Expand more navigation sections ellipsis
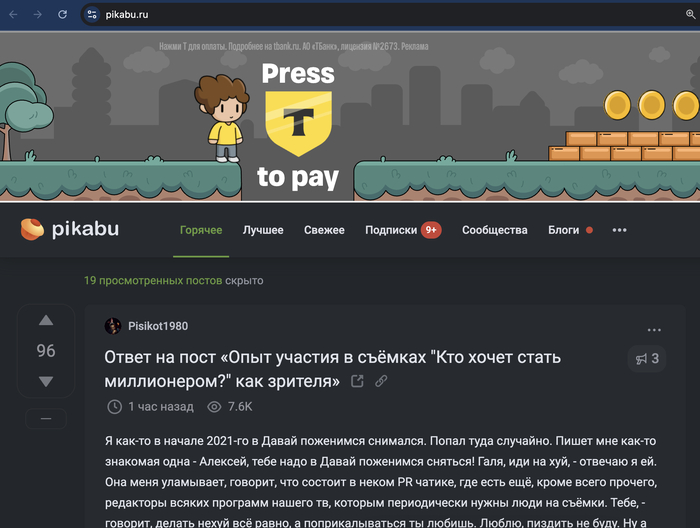This screenshot has height=528, width=700. (619, 230)
